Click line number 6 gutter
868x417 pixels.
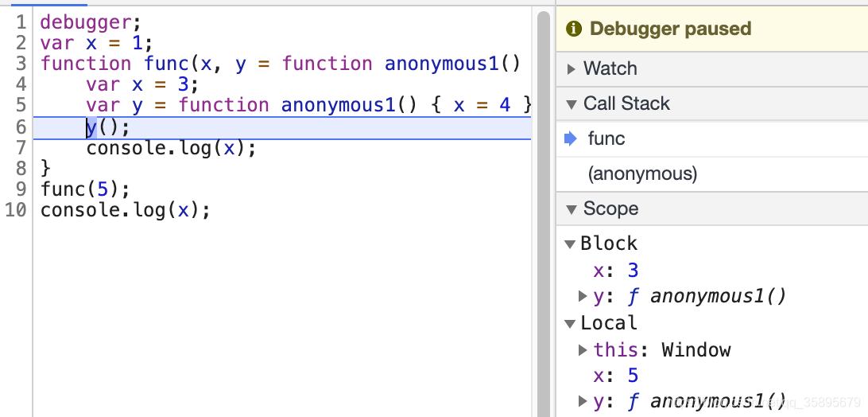(21, 127)
